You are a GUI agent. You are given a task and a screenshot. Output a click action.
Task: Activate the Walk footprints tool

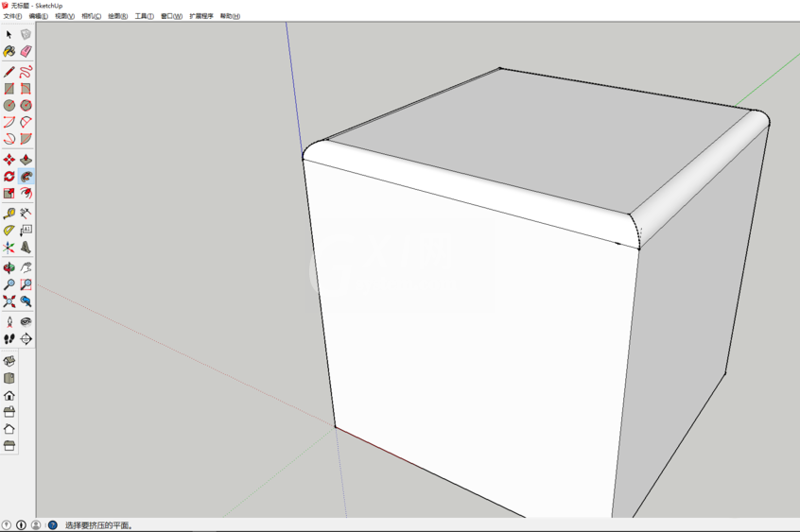point(9,338)
